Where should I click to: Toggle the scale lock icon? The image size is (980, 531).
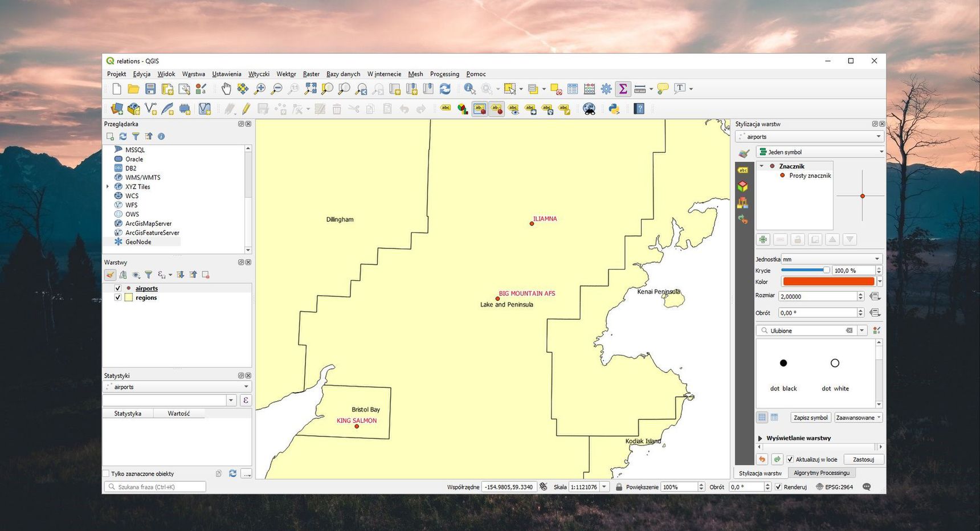click(x=619, y=487)
